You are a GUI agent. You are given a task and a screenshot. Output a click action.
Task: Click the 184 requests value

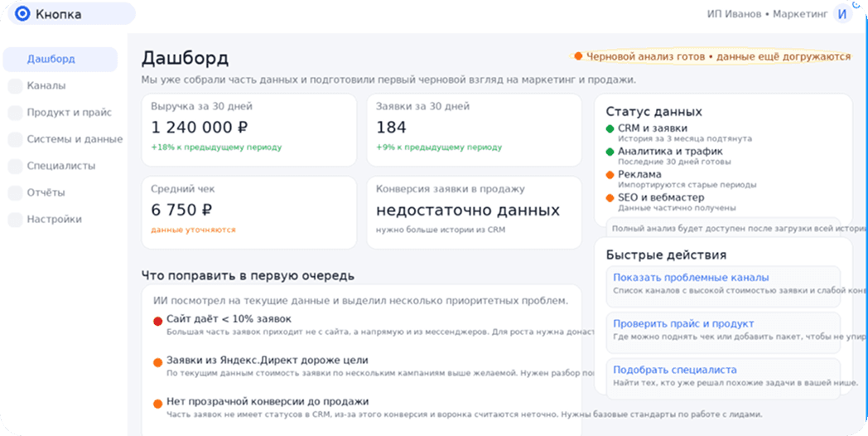[x=391, y=128]
